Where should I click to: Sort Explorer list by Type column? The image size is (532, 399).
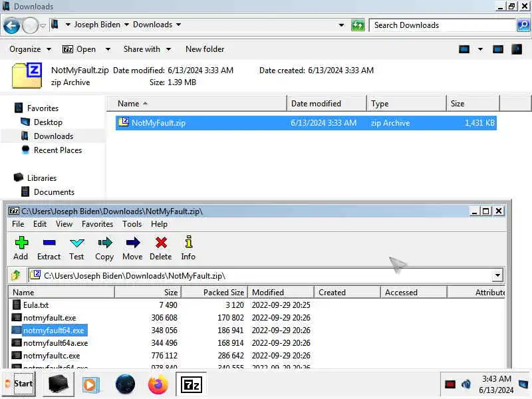coord(406,104)
